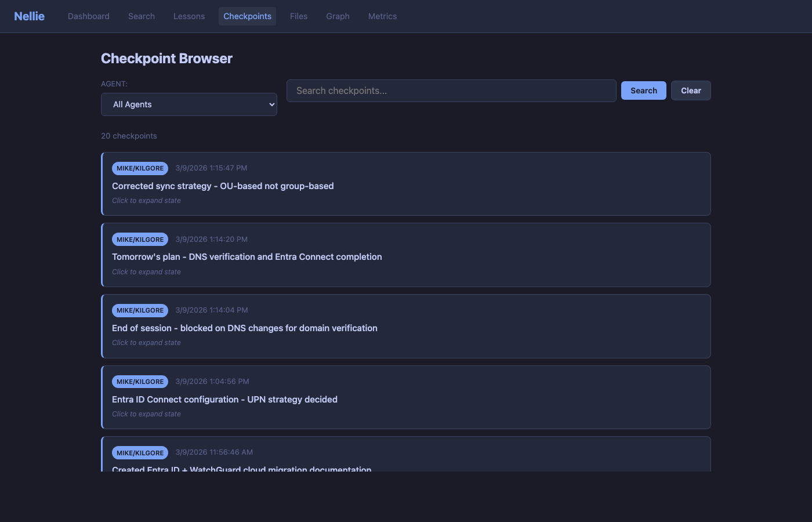This screenshot has width=812, height=522.
Task: Open the Graph view
Action: click(338, 16)
